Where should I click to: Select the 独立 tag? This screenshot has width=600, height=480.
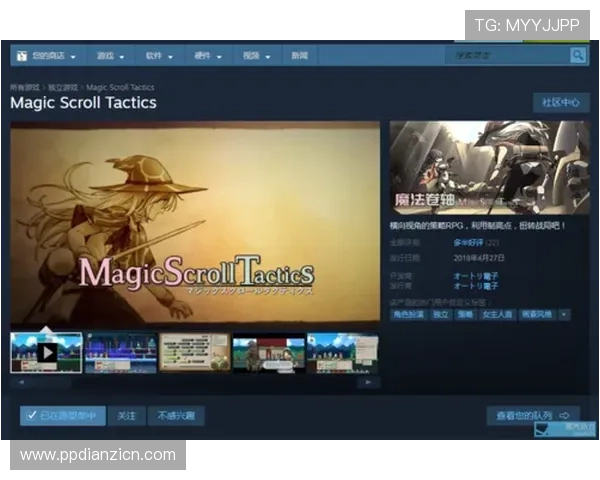(440, 315)
